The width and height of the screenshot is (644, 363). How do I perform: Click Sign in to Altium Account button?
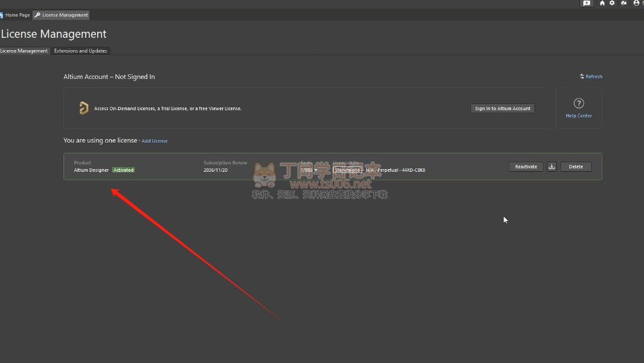pyautogui.click(x=503, y=109)
